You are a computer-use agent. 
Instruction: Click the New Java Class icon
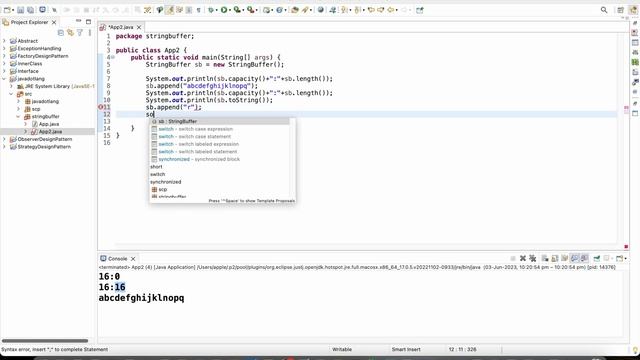280,10
